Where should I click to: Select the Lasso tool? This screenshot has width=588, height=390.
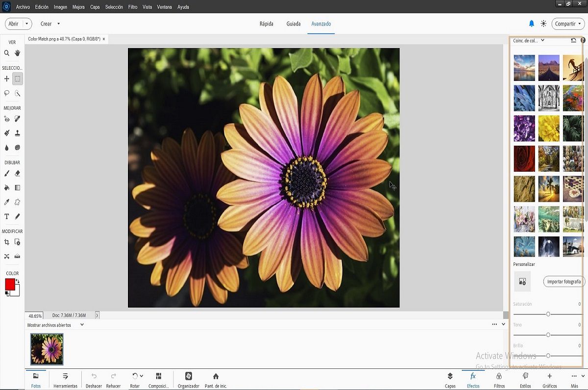click(7, 93)
